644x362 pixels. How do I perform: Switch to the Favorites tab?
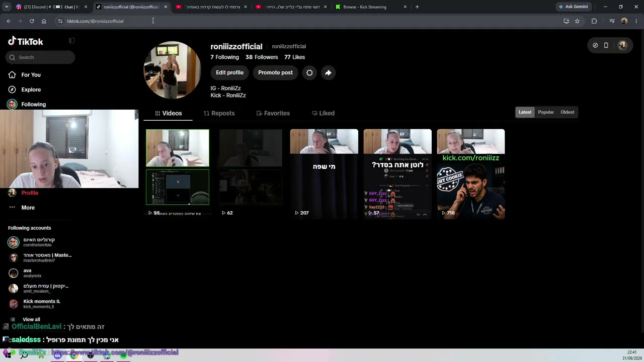coord(273,113)
